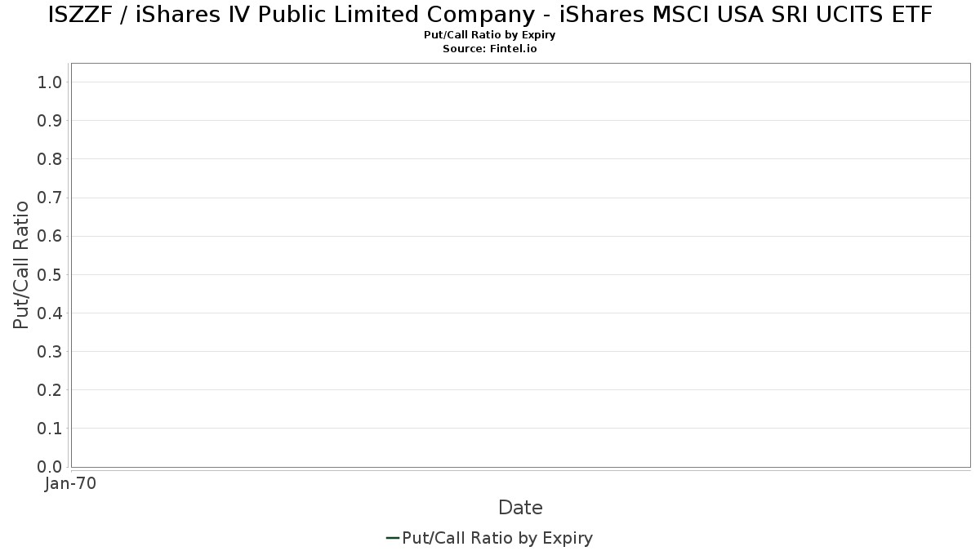Click the 0.0 y-axis tick label
The width and height of the screenshot is (980, 551).
[50, 467]
